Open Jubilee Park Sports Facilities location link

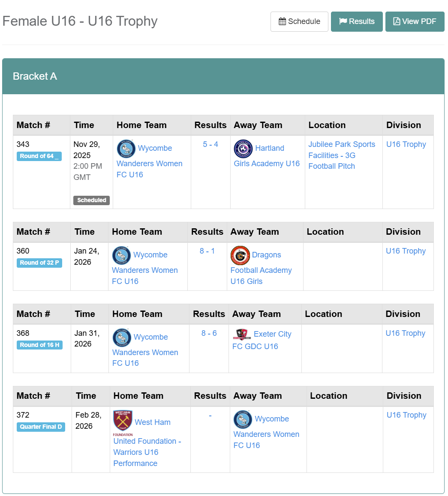pos(341,155)
